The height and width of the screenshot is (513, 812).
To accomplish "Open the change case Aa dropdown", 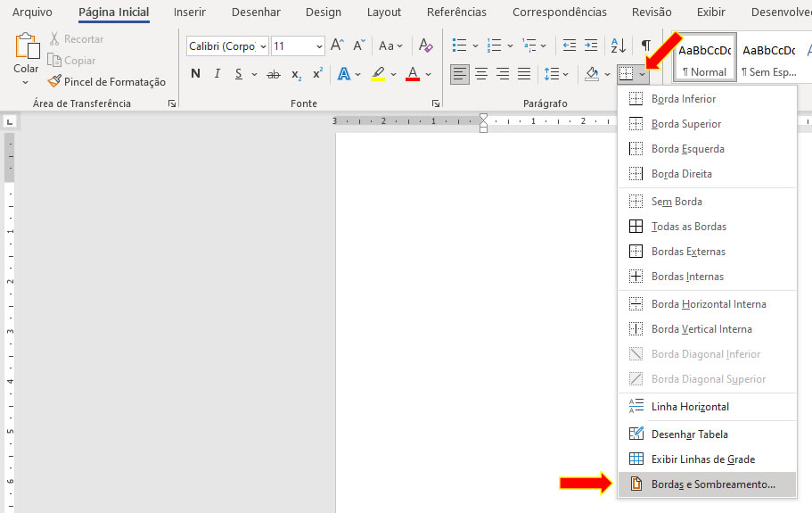I will 390,46.
